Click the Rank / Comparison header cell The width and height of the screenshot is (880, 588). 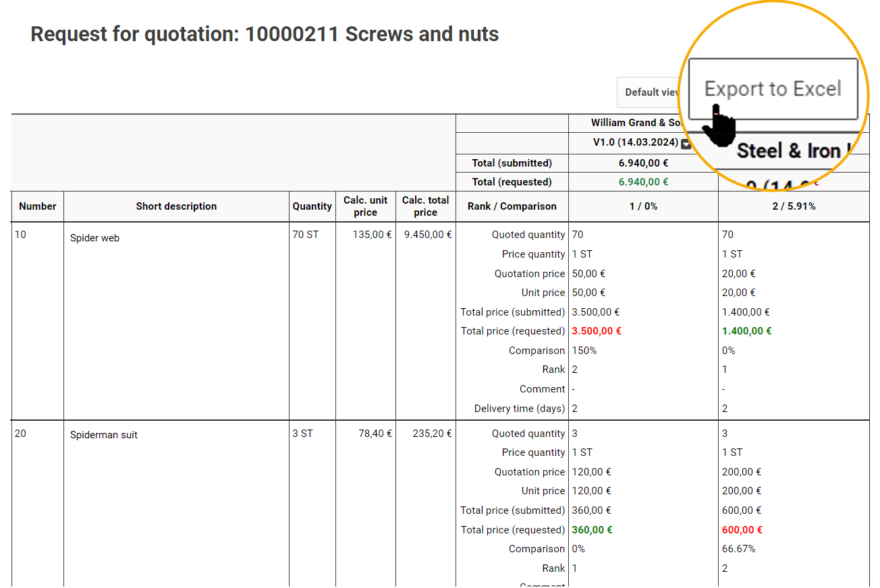click(x=512, y=206)
